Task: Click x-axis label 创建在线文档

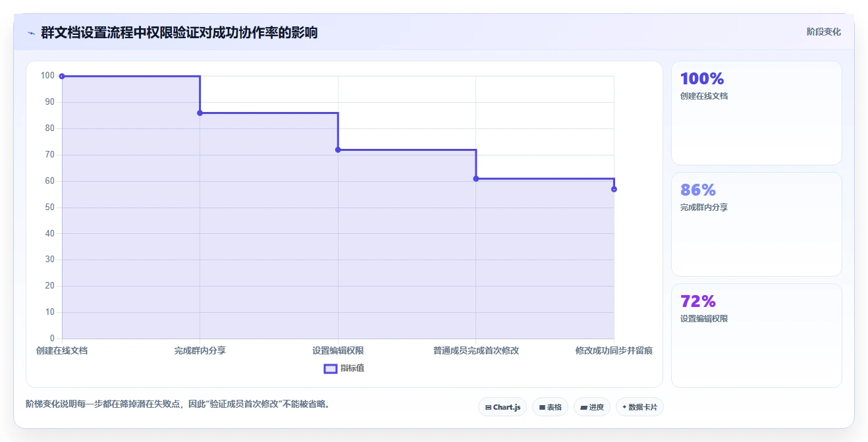Action: coord(62,350)
